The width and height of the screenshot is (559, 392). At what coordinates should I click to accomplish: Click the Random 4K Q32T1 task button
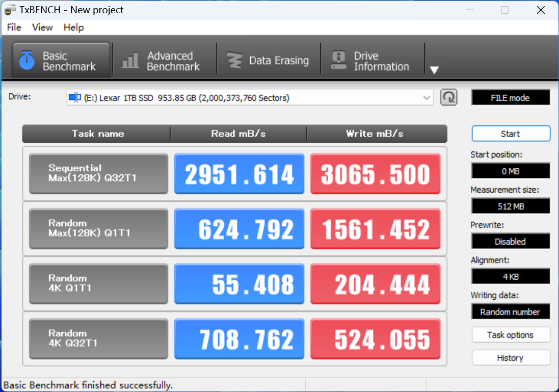pos(98,338)
